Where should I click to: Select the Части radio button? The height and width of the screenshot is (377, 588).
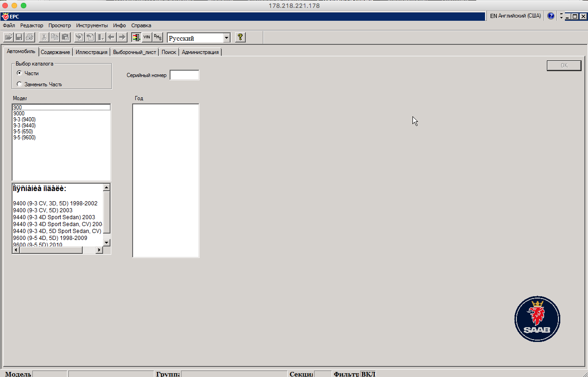pyautogui.click(x=19, y=73)
